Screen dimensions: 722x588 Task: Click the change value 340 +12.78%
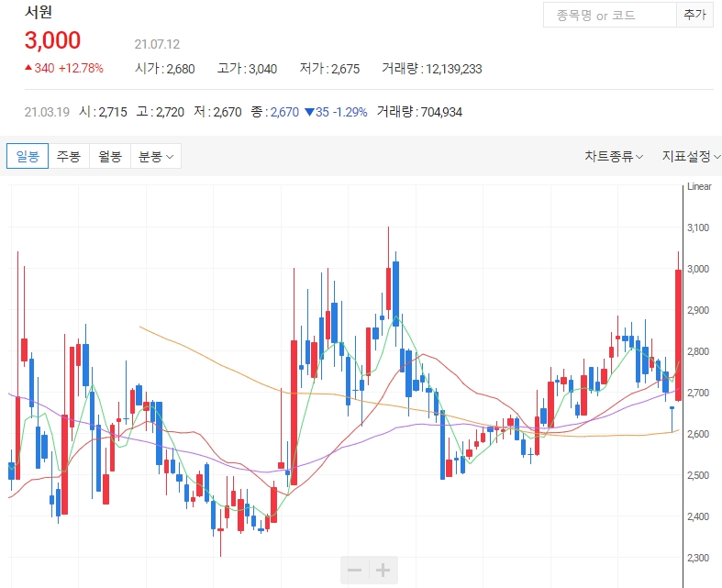coord(64,68)
